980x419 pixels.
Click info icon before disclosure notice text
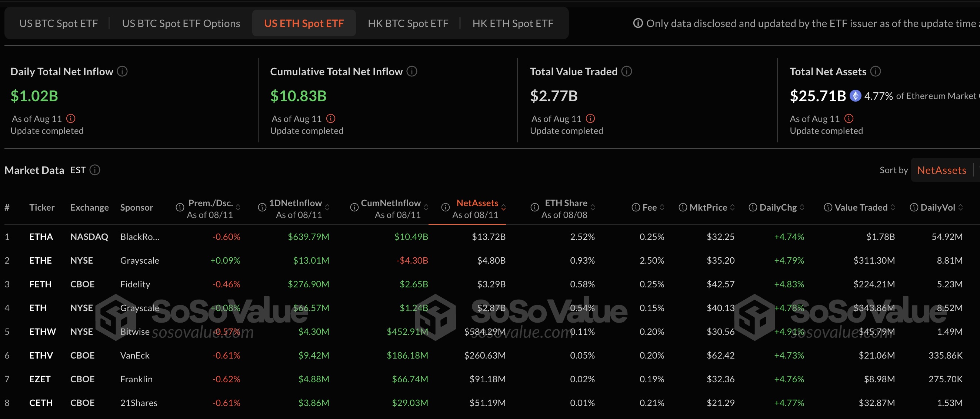638,23
